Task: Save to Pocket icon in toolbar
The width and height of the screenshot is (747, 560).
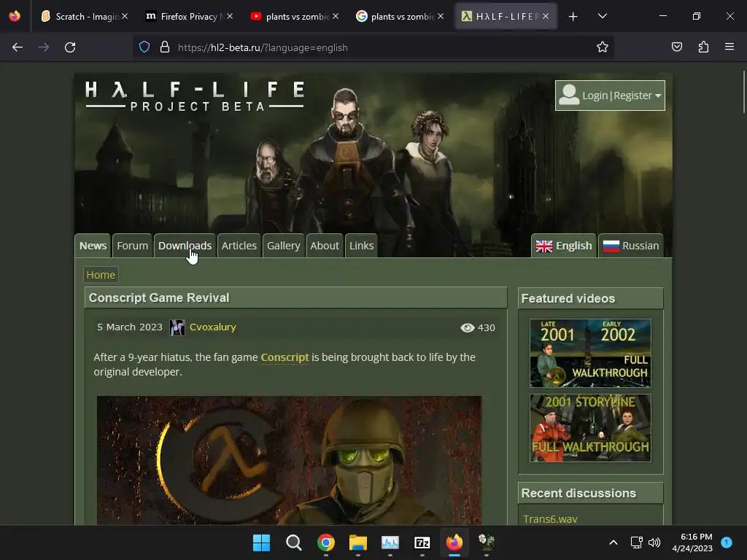Action: tap(676, 47)
